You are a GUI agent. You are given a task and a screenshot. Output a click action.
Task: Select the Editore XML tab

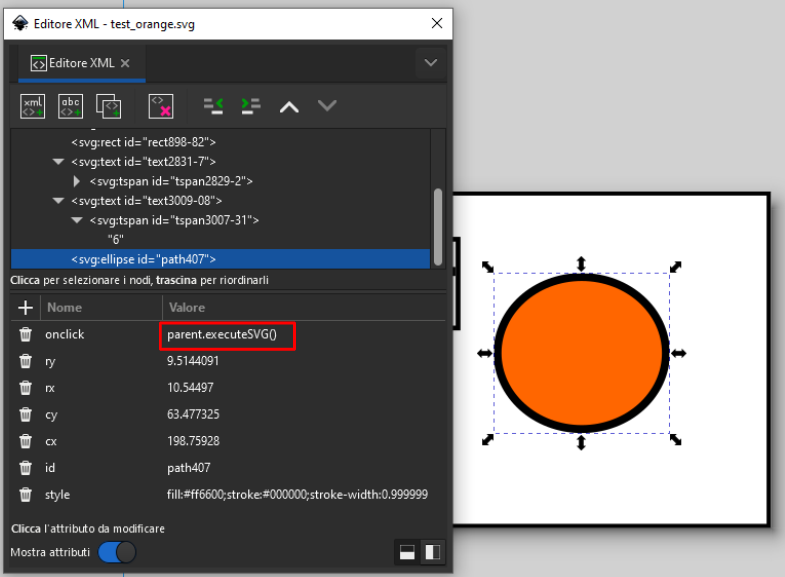tap(80, 63)
